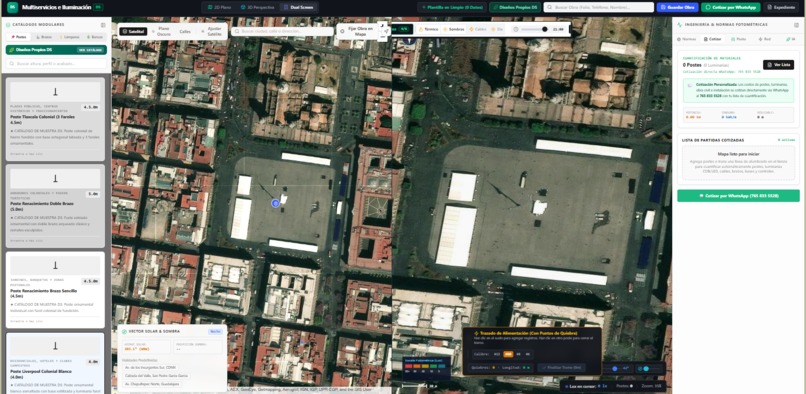Collapse Catálogos Modulares panel icon

point(103,25)
